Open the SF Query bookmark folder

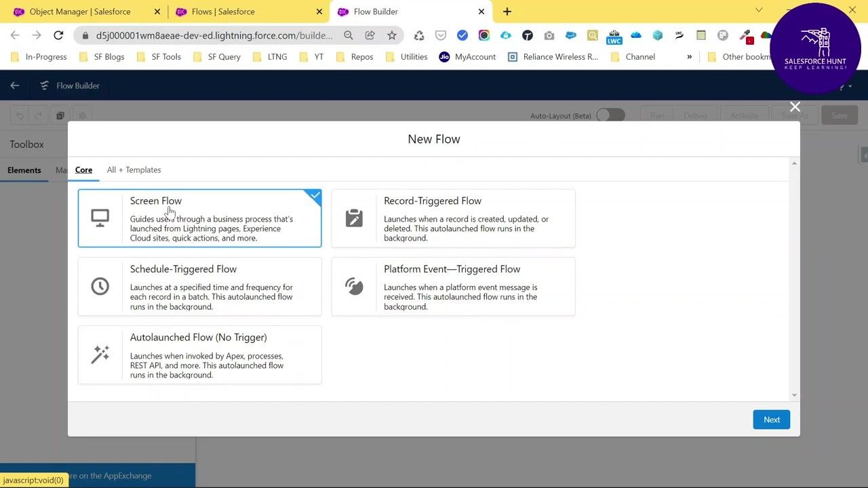217,57
